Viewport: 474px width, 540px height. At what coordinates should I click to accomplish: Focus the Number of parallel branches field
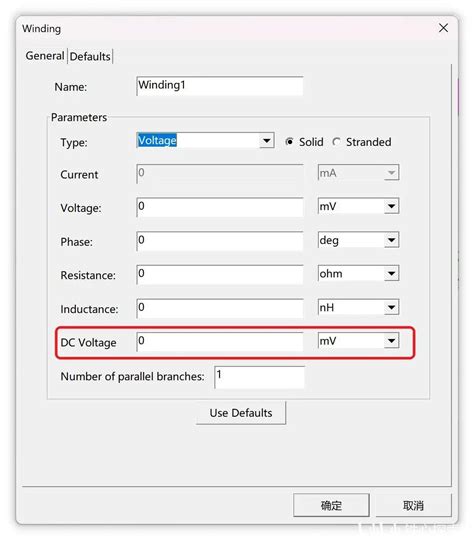[259, 377]
